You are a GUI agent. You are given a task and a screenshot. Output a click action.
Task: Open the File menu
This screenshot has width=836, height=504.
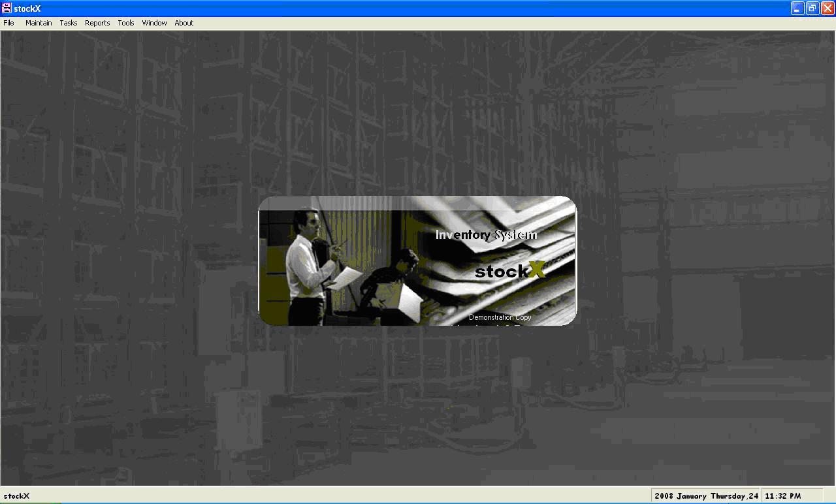(x=8, y=23)
